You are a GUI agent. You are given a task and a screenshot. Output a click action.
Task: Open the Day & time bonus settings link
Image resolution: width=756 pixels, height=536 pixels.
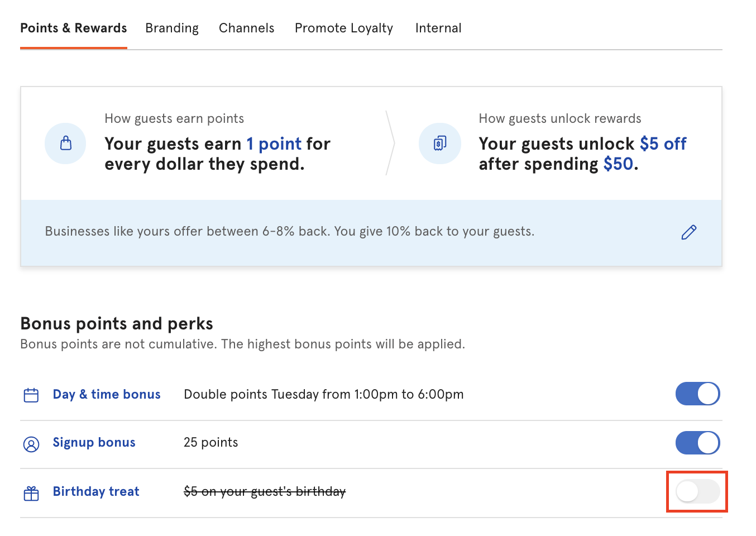tap(106, 394)
